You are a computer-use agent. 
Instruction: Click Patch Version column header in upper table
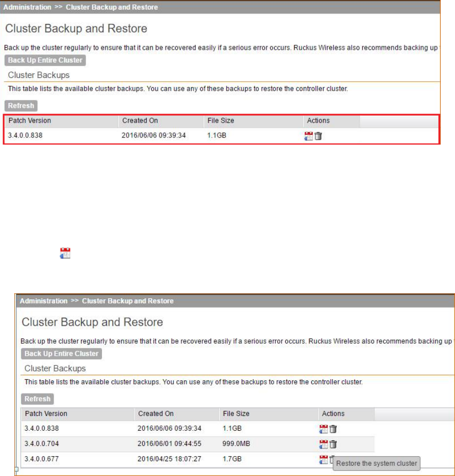[30, 121]
